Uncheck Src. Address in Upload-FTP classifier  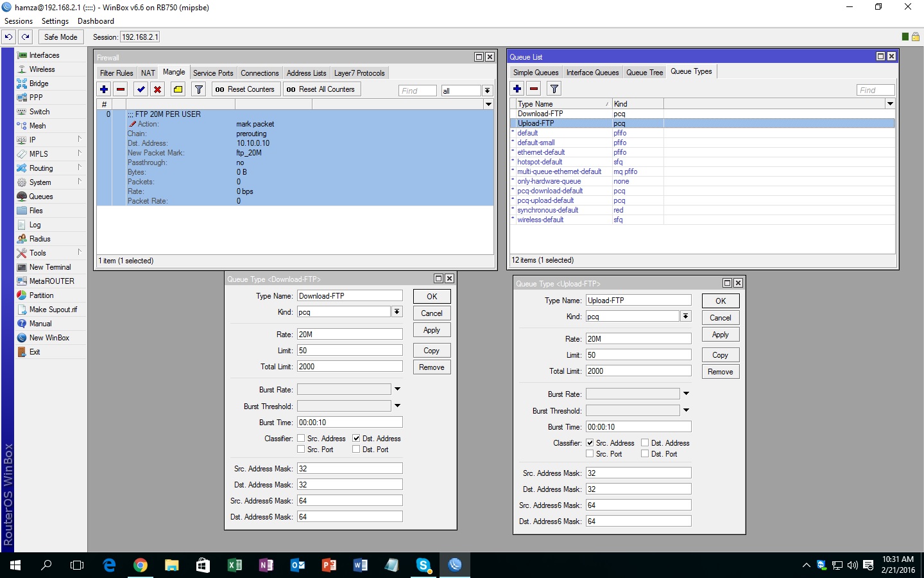tap(590, 442)
